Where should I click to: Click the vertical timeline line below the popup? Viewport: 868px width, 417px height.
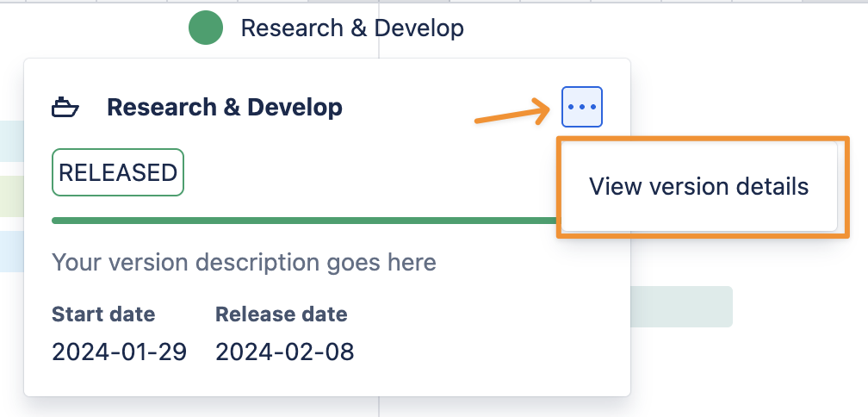(379, 407)
